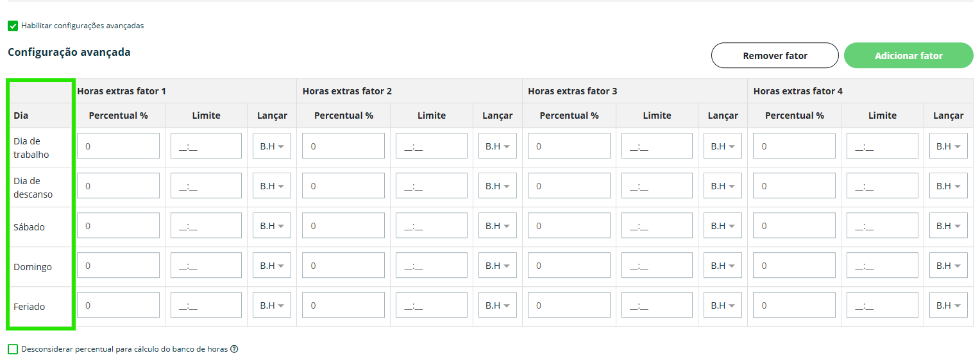Open fator 1 Lançar dropdown for Dia de trabalho
980x360 pixels.
click(x=272, y=146)
